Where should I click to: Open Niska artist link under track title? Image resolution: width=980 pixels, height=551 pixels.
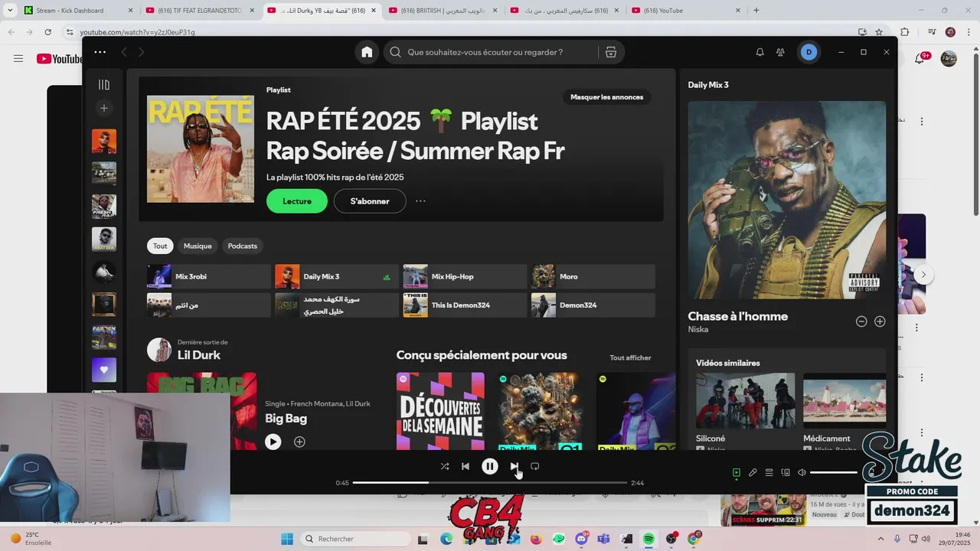(x=698, y=329)
